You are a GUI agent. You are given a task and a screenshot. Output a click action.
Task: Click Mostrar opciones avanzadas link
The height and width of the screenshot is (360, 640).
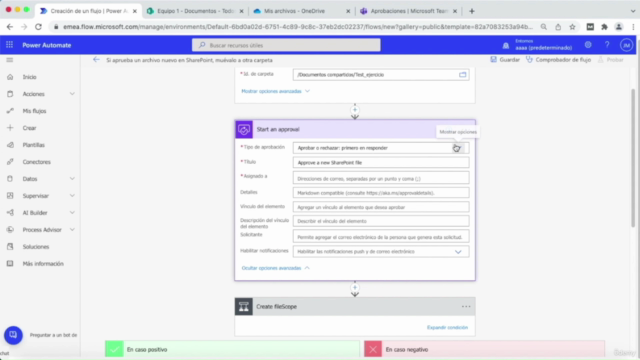tap(276, 91)
